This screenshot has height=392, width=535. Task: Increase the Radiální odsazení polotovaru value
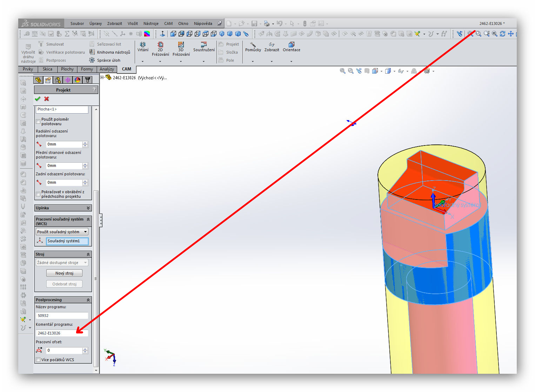tap(85, 143)
